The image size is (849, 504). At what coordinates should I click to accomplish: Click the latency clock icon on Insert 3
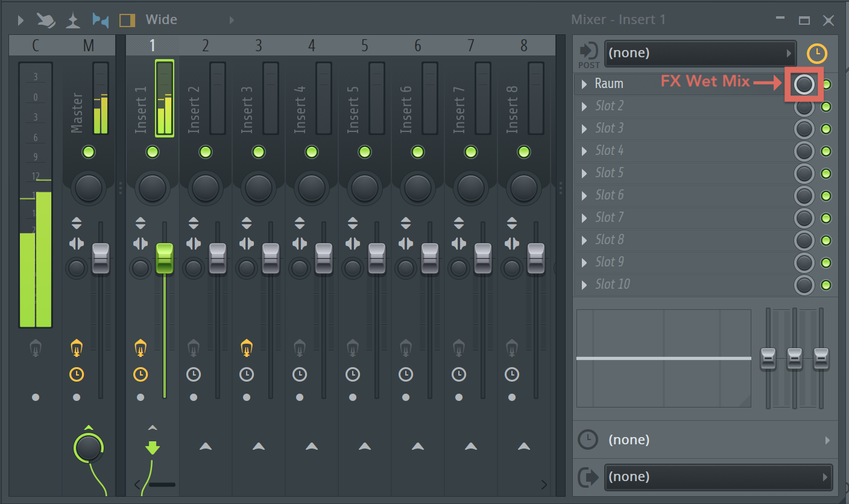(x=247, y=374)
